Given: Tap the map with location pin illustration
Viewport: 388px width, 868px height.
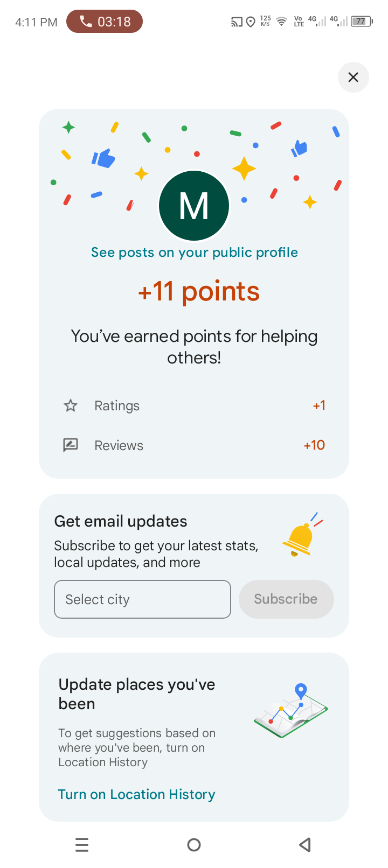Looking at the screenshot, I should point(291,711).
